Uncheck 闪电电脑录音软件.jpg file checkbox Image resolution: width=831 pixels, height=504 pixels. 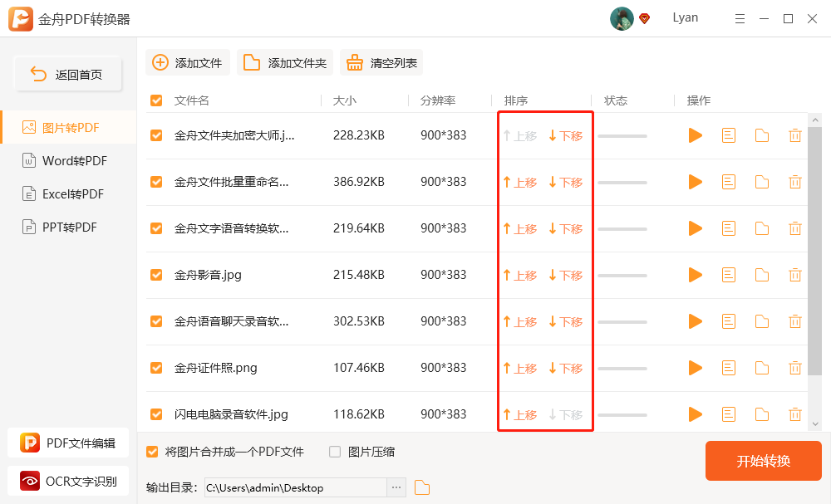156,414
